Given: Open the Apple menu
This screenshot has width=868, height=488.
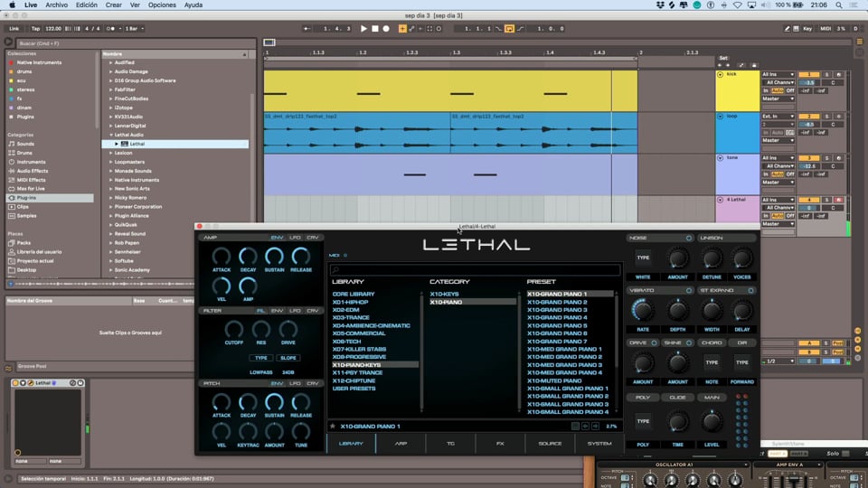Looking at the screenshot, I should [12, 5].
